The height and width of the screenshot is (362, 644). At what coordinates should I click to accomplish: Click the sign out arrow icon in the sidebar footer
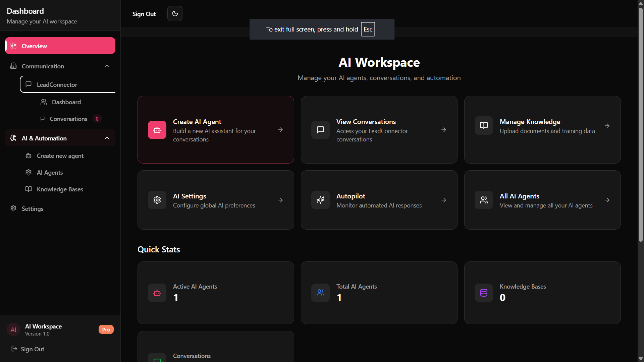tap(14, 349)
